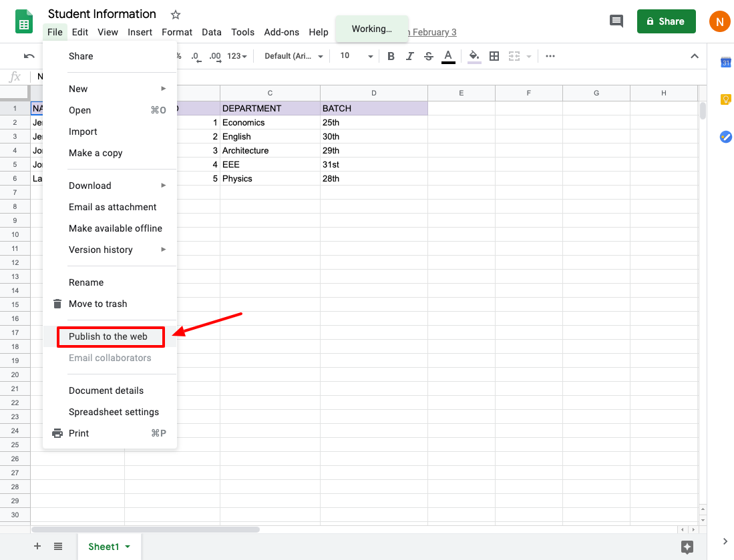The height and width of the screenshot is (560, 734).
Task: Open the font size dropdown
Action: click(371, 56)
